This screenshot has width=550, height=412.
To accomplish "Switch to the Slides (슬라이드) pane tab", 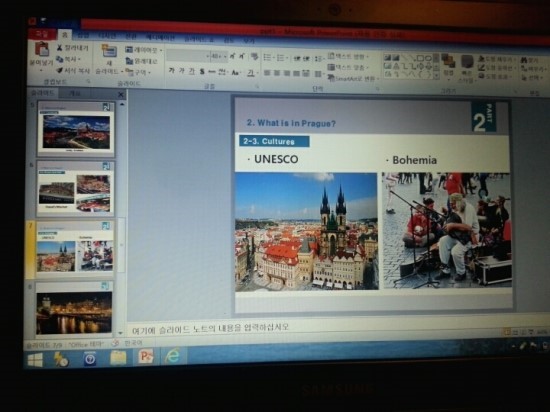I will coord(42,93).
